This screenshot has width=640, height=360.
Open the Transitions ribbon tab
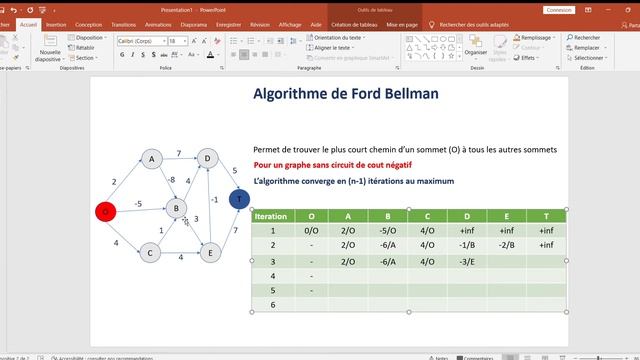tap(123, 25)
